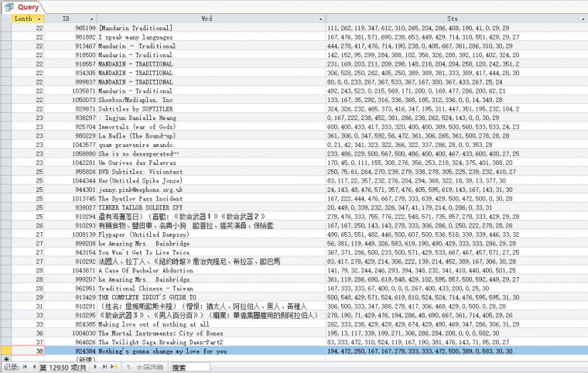Select ID cell 910293

pos(70,225)
